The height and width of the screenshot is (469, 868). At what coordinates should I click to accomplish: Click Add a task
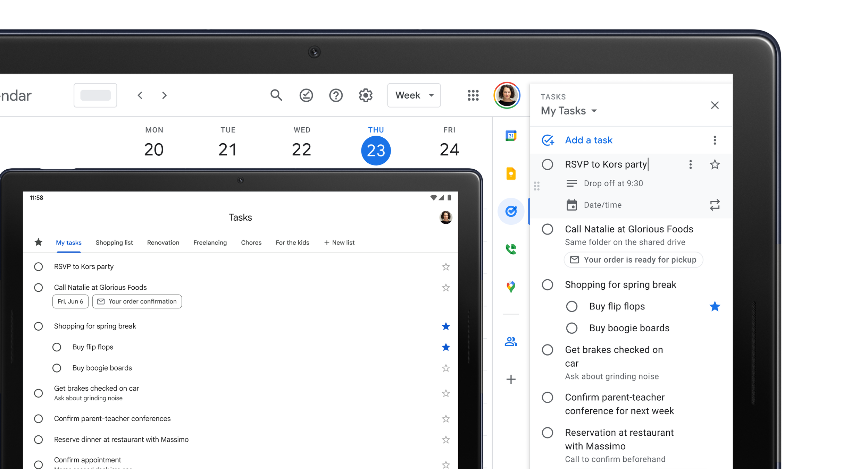point(589,140)
